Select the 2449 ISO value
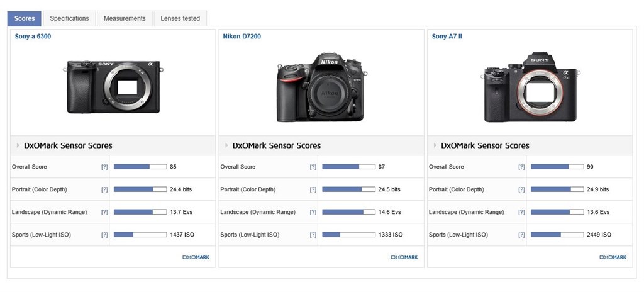Viewport: 644px width, 292px height. tap(599, 235)
